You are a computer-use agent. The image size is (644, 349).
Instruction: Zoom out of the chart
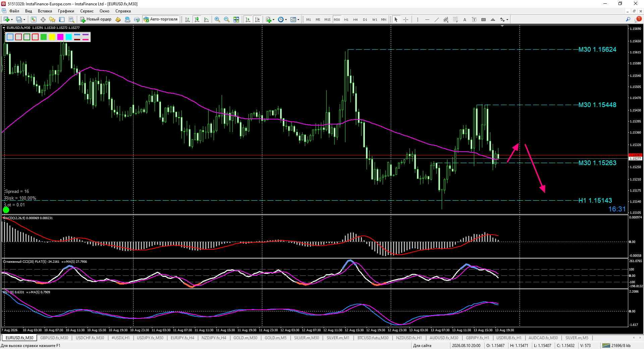tap(227, 19)
